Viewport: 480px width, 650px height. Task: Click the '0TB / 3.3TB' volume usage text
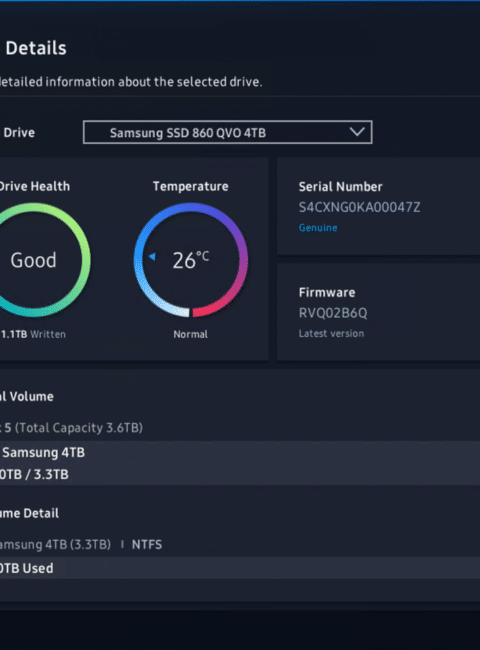[34, 474]
